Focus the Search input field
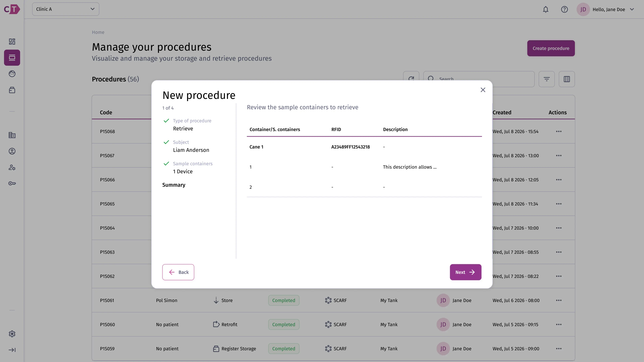 tap(479, 79)
